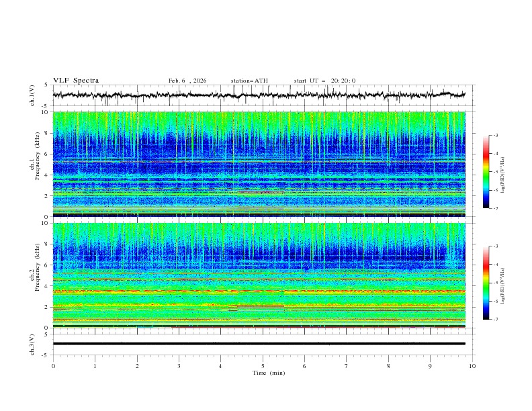Viewport: 532px width, 411px height.
Task: Click the lower color bar log(PSD) label
Action: tap(503, 286)
